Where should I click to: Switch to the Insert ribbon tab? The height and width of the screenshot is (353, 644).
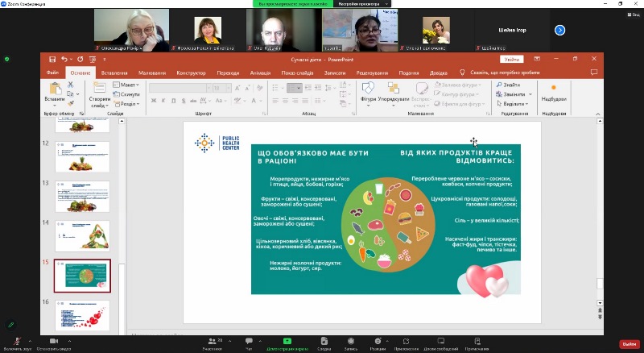coord(114,73)
